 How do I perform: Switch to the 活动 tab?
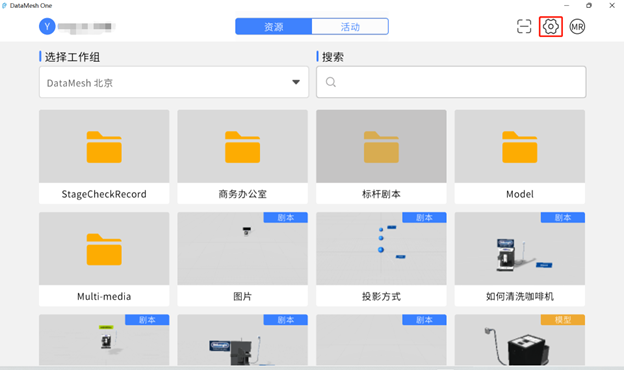[350, 27]
